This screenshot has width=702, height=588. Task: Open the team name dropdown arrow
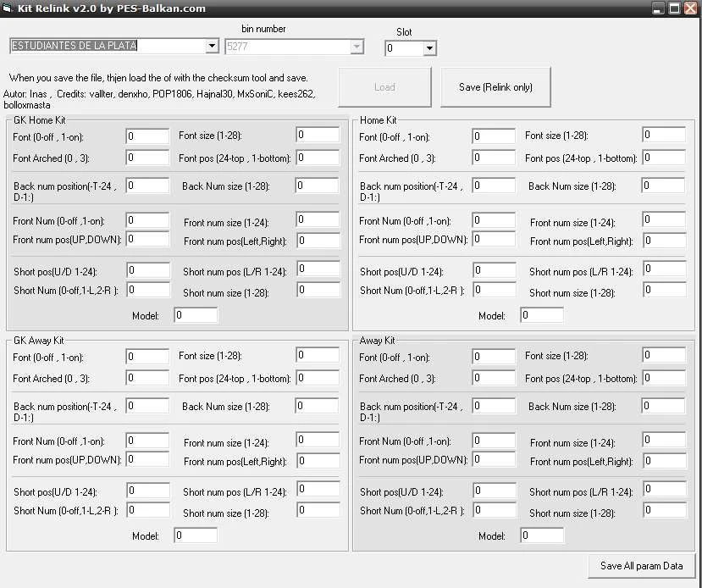(212, 46)
